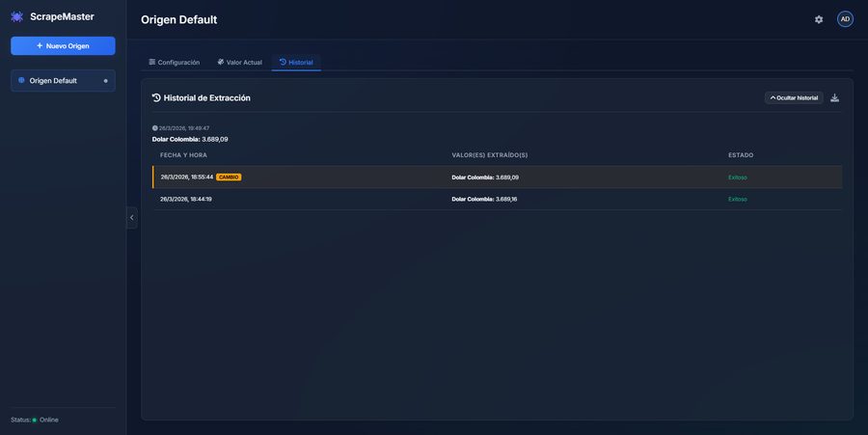Click the Online status text

[x=49, y=421]
